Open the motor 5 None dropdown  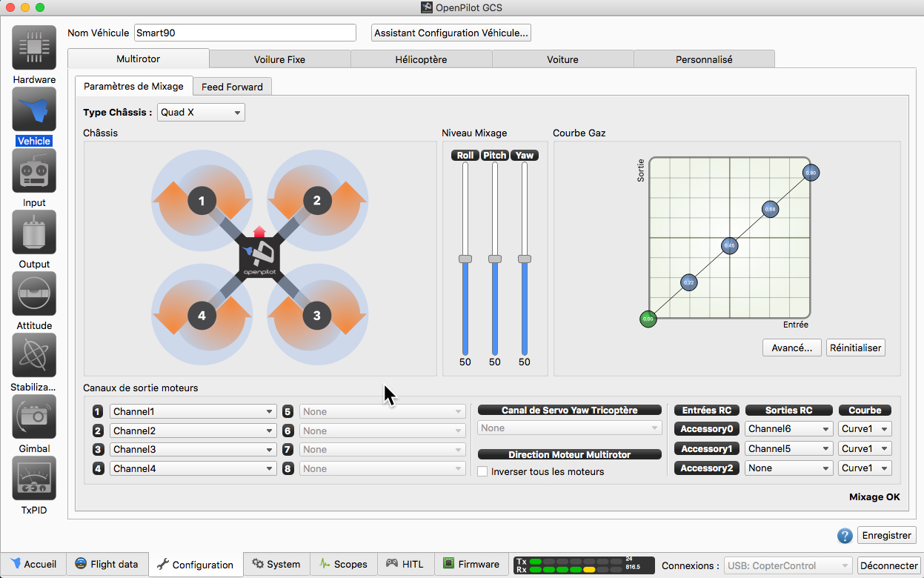(382, 411)
